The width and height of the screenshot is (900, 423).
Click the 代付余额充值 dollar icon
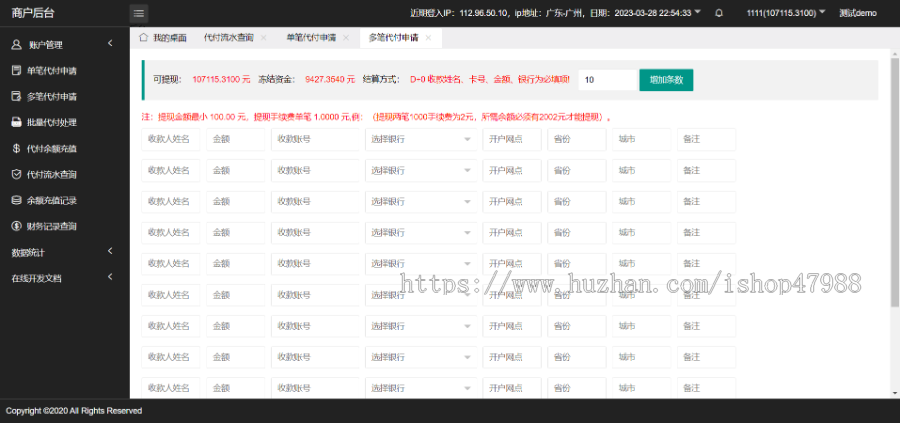tap(17, 148)
